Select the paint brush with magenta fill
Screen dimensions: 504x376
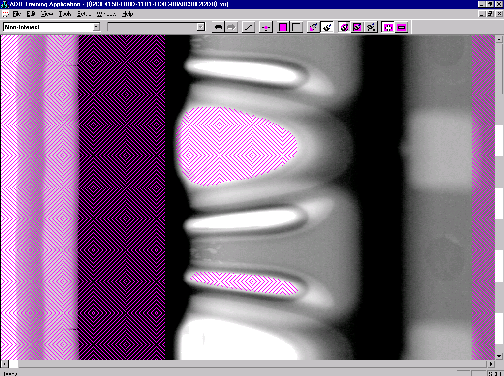tap(313, 27)
